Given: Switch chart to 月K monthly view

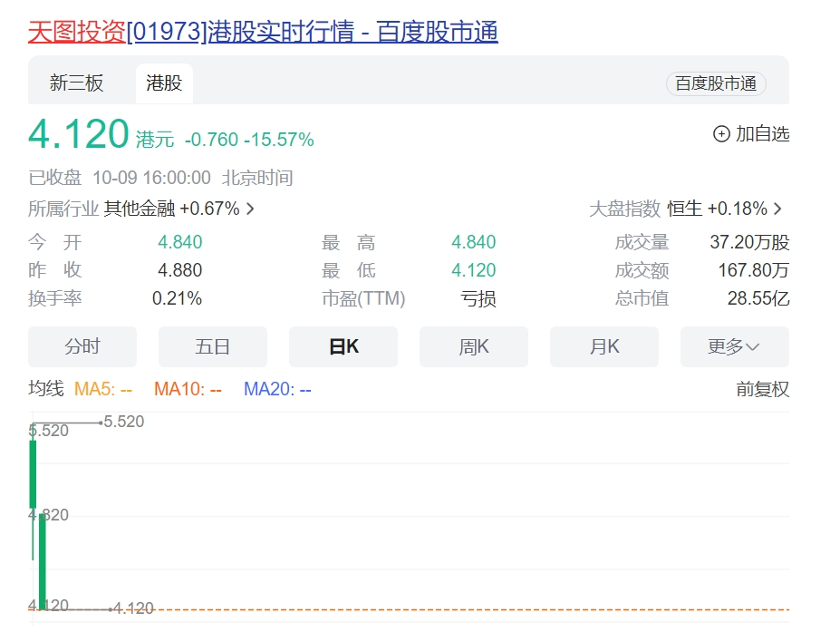Looking at the screenshot, I should pyautogui.click(x=603, y=346).
